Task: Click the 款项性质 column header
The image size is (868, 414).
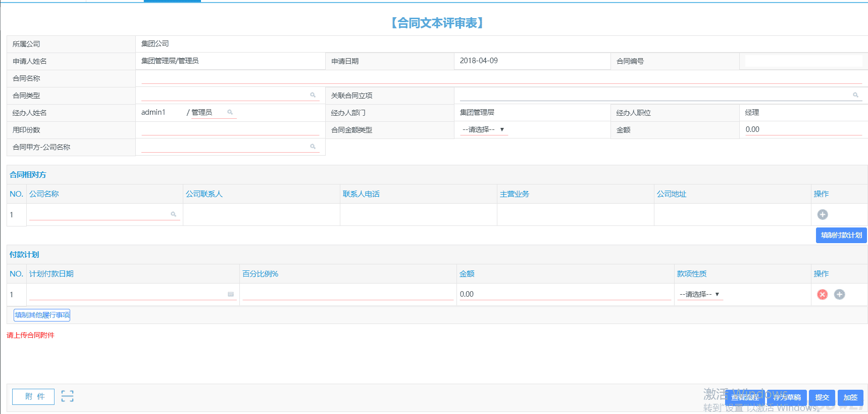Action: point(692,274)
